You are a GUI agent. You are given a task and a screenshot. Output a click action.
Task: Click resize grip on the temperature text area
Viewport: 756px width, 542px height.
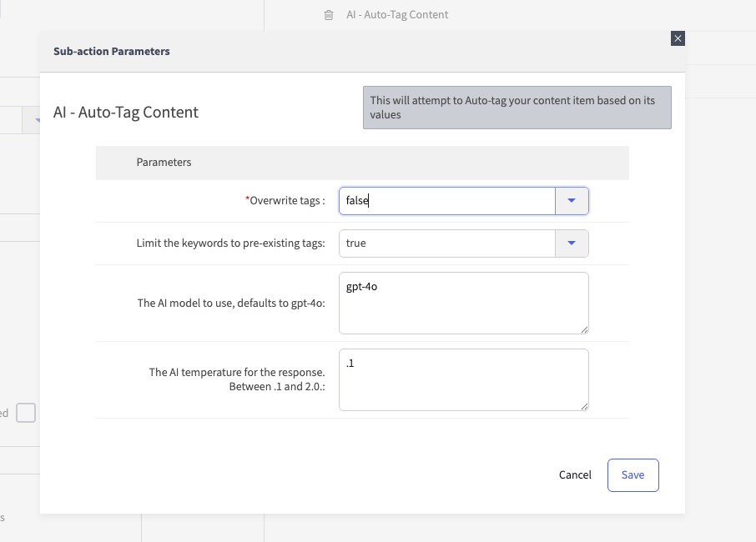tap(584, 406)
